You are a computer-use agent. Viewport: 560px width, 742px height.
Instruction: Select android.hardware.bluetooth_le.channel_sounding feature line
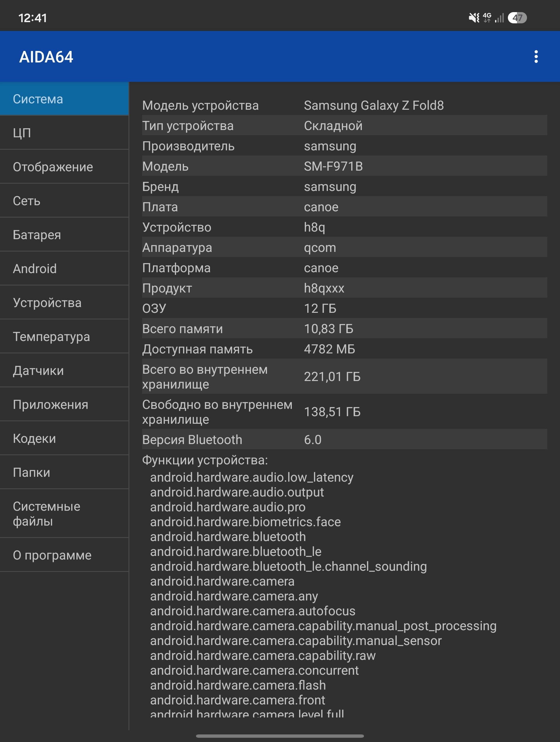click(x=288, y=566)
